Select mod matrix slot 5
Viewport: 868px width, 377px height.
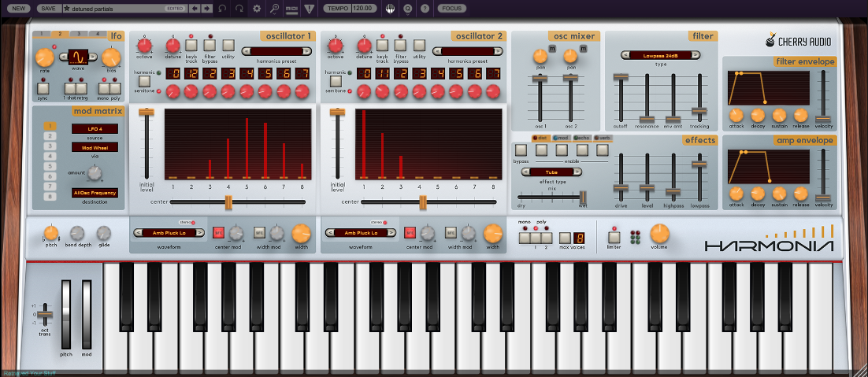[x=50, y=166]
